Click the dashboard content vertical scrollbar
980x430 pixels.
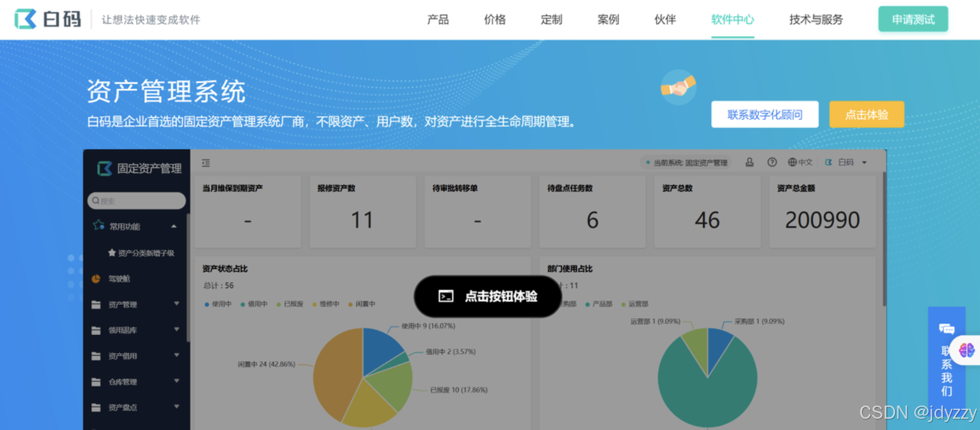pos(884,239)
